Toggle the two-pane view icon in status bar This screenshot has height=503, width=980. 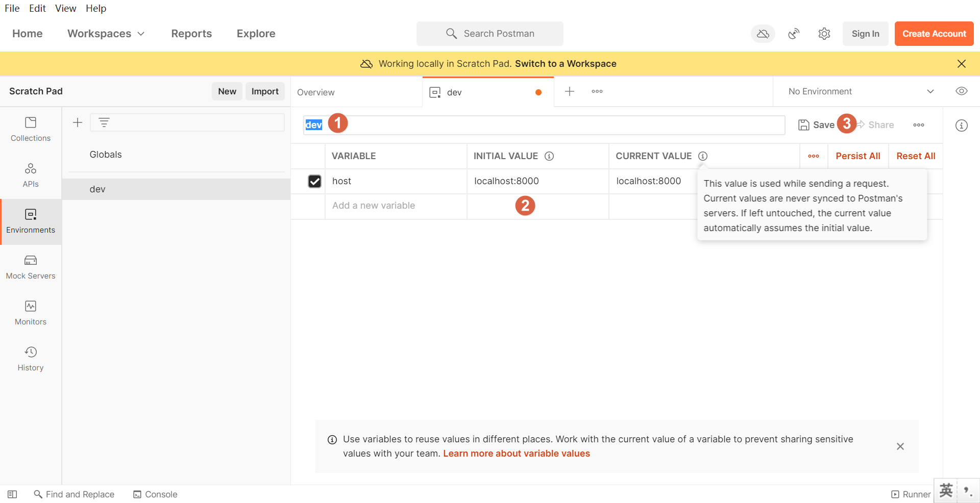tap(12, 494)
